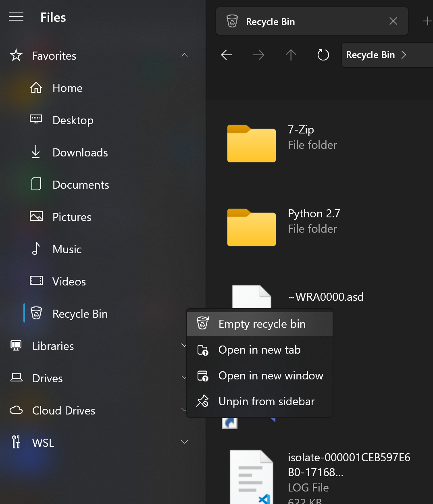
Task: Unpin Recycle Bin from sidebar
Action: 266,401
